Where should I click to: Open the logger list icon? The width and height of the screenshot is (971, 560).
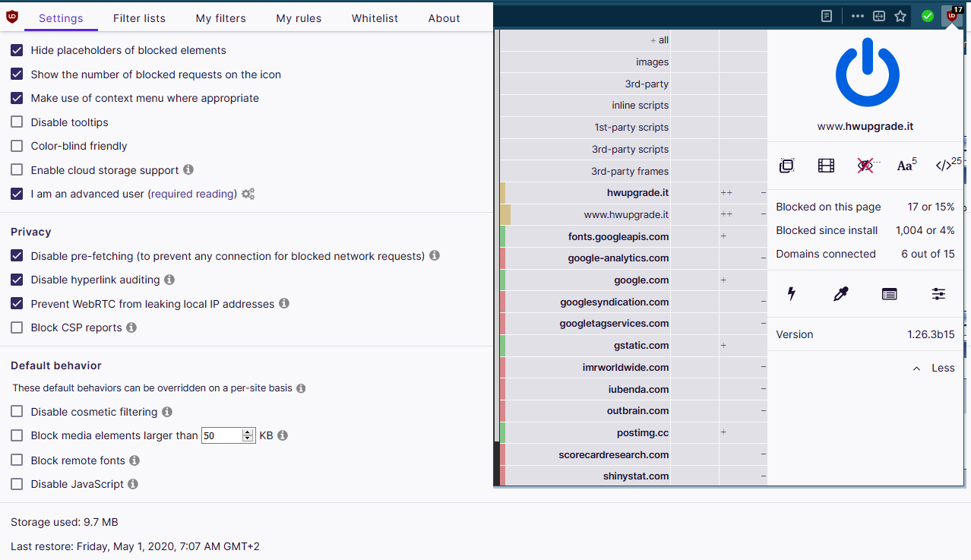click(x=890, y=294)
